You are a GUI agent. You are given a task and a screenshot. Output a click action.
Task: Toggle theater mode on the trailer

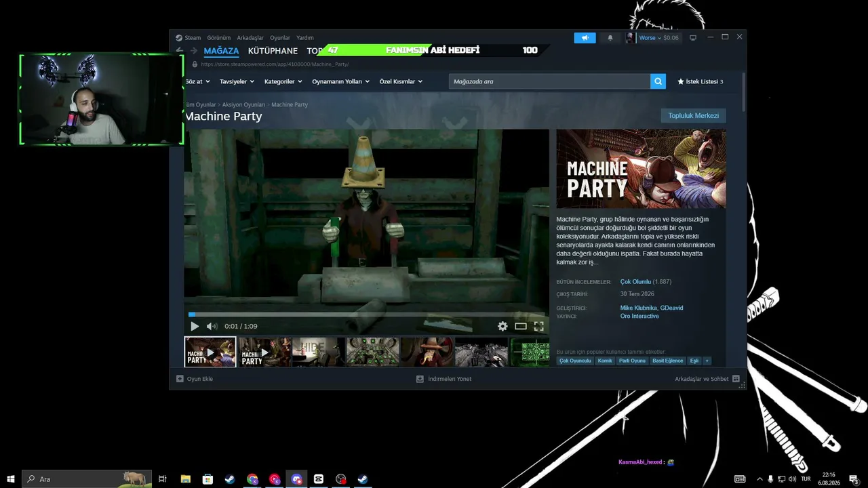(x=521, y=326)
